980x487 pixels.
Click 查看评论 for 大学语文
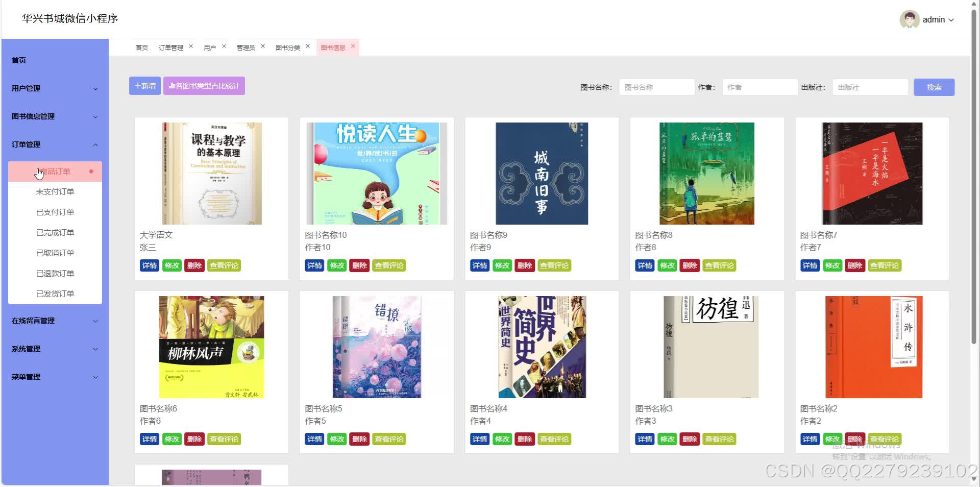[x=224, y=265]
